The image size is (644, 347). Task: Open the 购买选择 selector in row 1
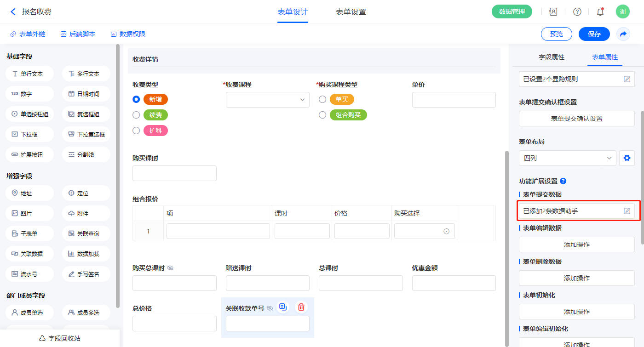click(424, 231)
